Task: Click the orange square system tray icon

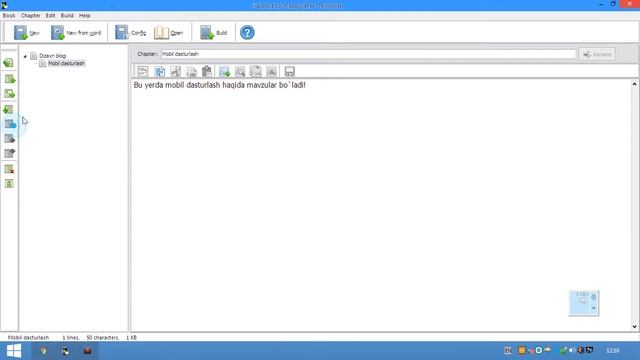Action: pyautogui.click(x=522, y=350)
